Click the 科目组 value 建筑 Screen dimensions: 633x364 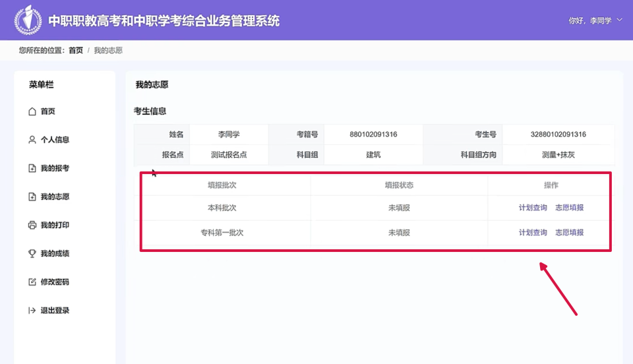pyautogui.click(x=373, y=155)
